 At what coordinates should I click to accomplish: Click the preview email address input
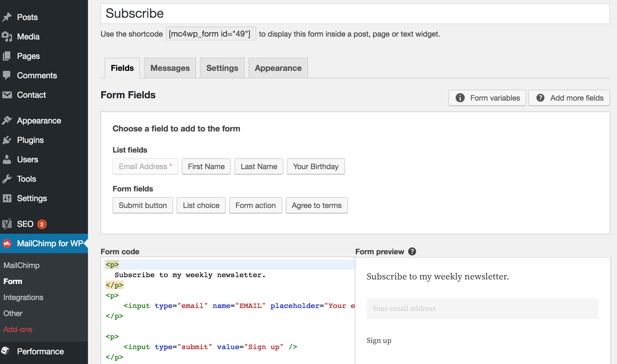tap(483, 309)
